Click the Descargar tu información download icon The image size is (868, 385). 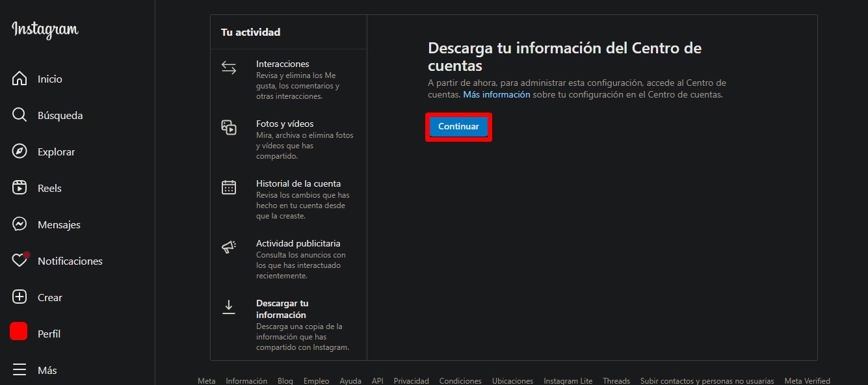tap(229, 307)
